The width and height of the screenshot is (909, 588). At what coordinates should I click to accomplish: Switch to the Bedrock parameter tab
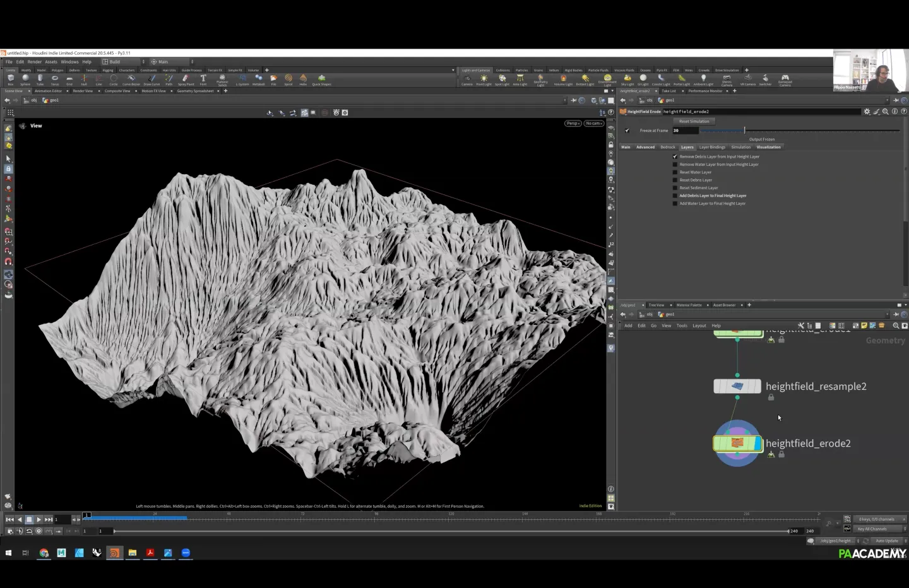pyautogui.click(x=667, y=147)
